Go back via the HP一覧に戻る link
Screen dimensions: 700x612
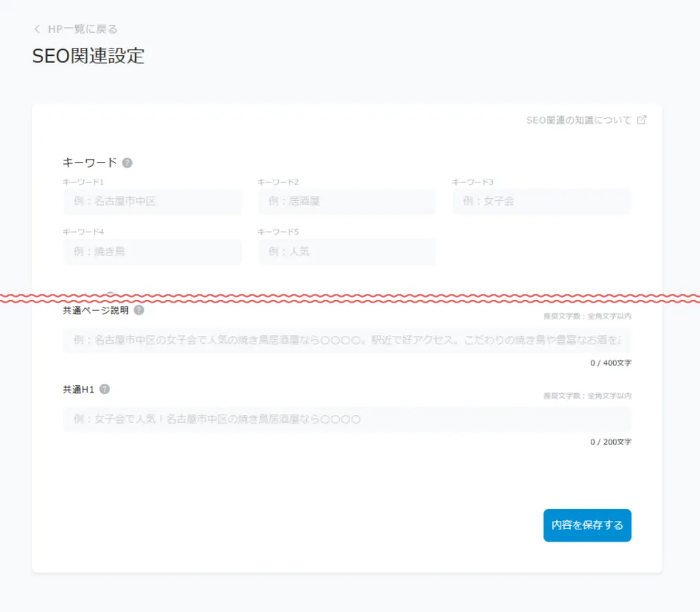[x=82, y=29]
